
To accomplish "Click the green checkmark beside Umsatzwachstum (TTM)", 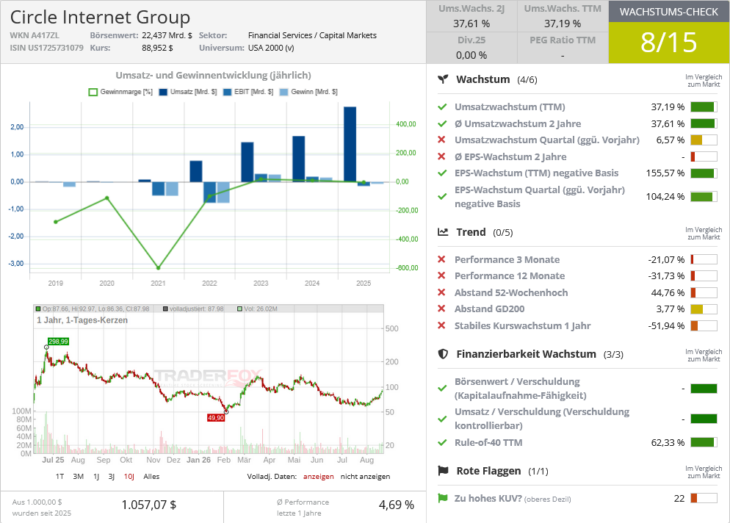I will click(x=442, y=107).
